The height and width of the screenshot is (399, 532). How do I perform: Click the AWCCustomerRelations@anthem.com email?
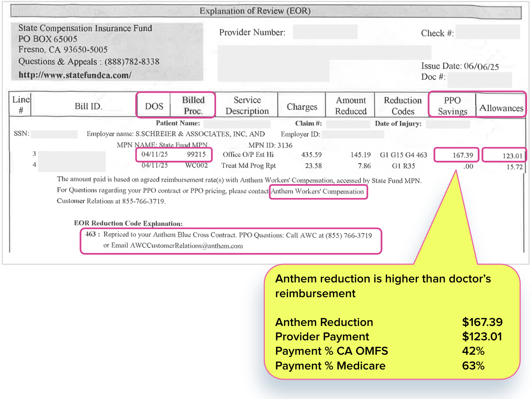187,246
